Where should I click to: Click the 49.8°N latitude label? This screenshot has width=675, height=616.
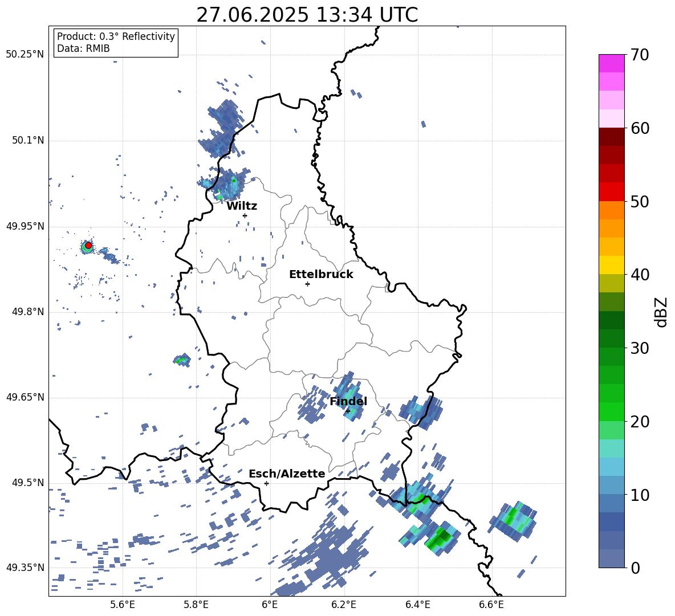tap(28, 312)
